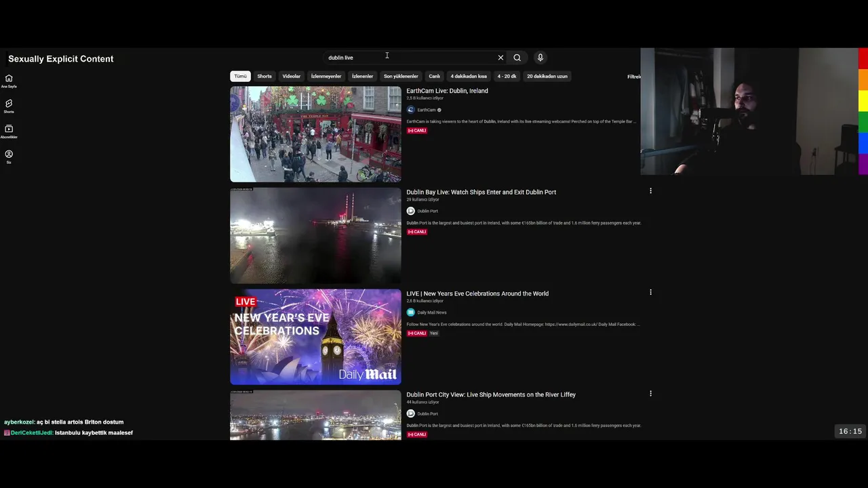Open EarthCam channel name link
Image resolution: width=868 pixels, height=488 pixels.
(427, 110)
